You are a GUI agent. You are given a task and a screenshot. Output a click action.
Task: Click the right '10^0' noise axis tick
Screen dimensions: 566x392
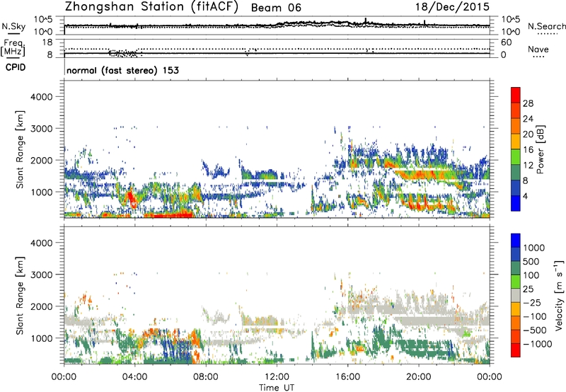pos(510,32)
